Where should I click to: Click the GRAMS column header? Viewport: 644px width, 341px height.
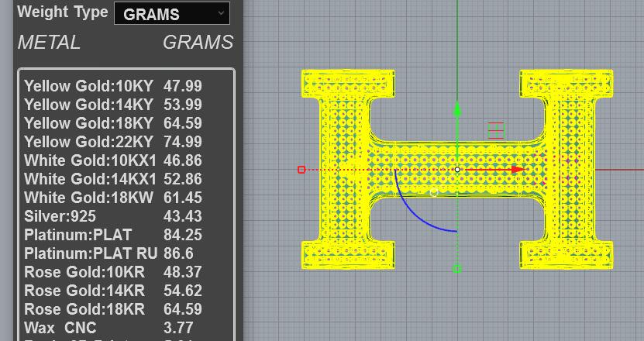pyautogui.click(x=198, y=43)
